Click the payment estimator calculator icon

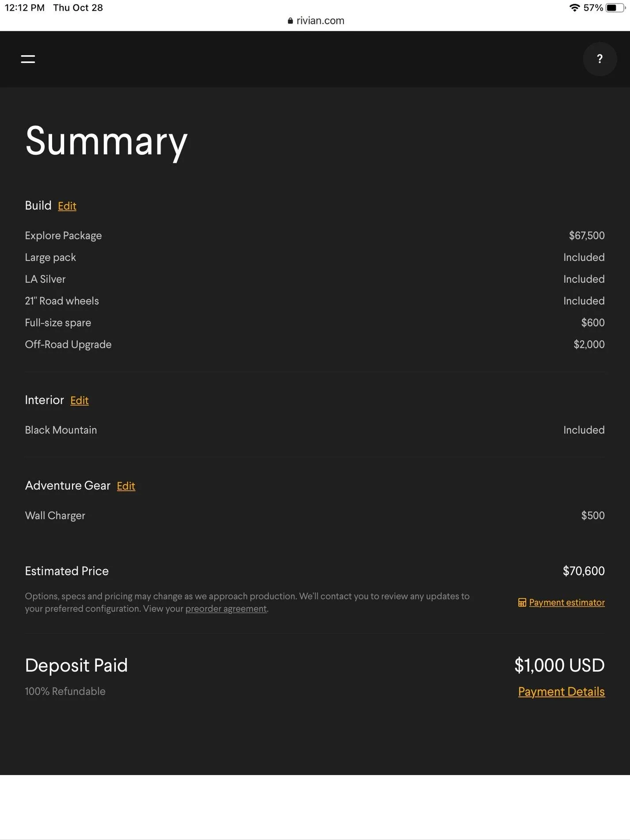point(522,603)
